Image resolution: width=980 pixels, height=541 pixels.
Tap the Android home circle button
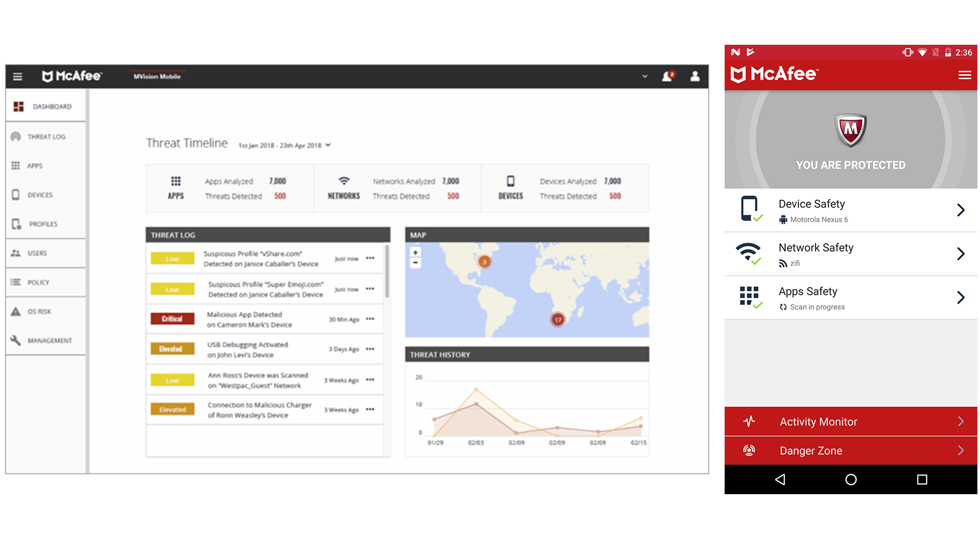[850, 480]
